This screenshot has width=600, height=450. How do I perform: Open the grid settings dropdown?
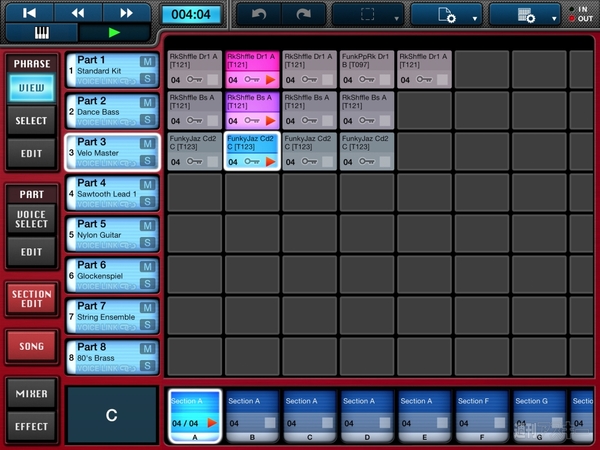525,15
